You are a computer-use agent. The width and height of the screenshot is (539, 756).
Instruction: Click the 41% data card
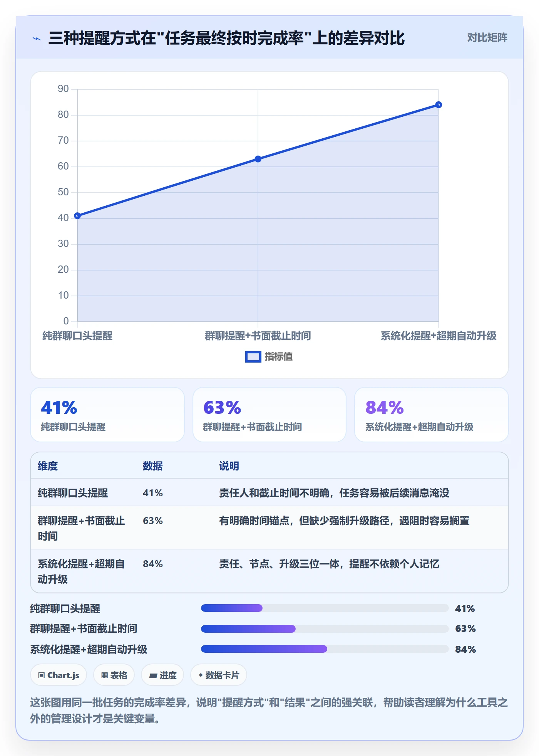(x=107, y=415)
